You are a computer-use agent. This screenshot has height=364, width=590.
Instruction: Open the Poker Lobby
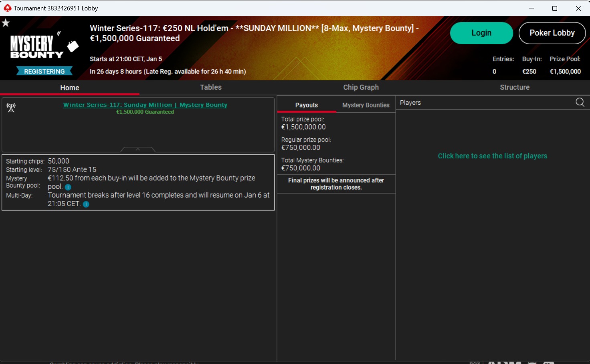552,33
